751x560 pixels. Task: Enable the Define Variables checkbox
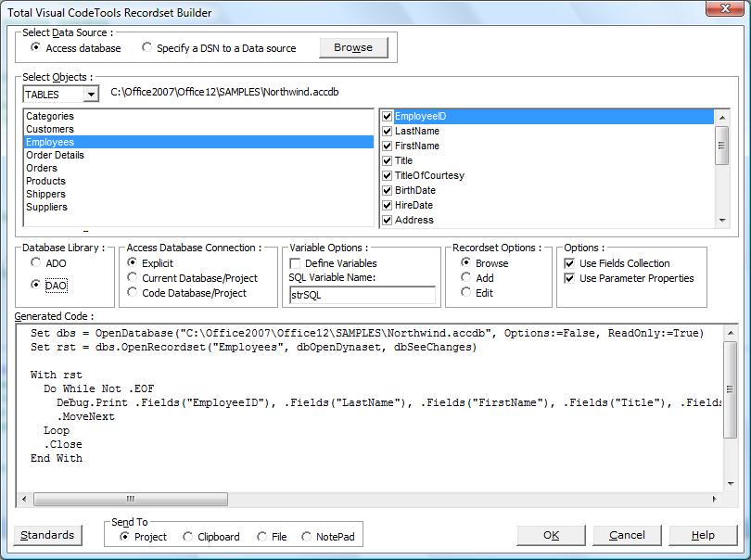click(x=296, y=263)
